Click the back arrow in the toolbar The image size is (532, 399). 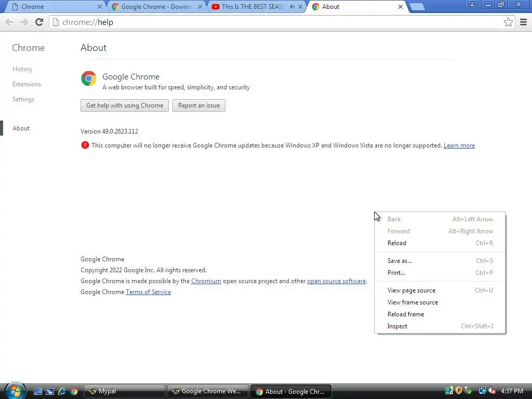click(9, 22)
